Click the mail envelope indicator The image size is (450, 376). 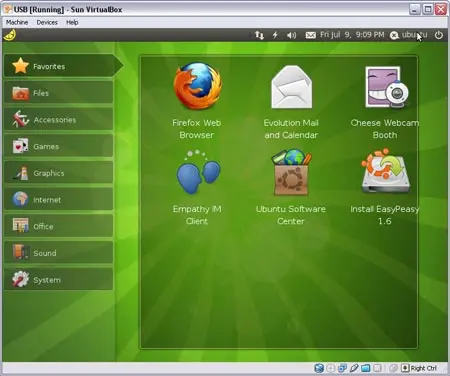click(310, 35)
